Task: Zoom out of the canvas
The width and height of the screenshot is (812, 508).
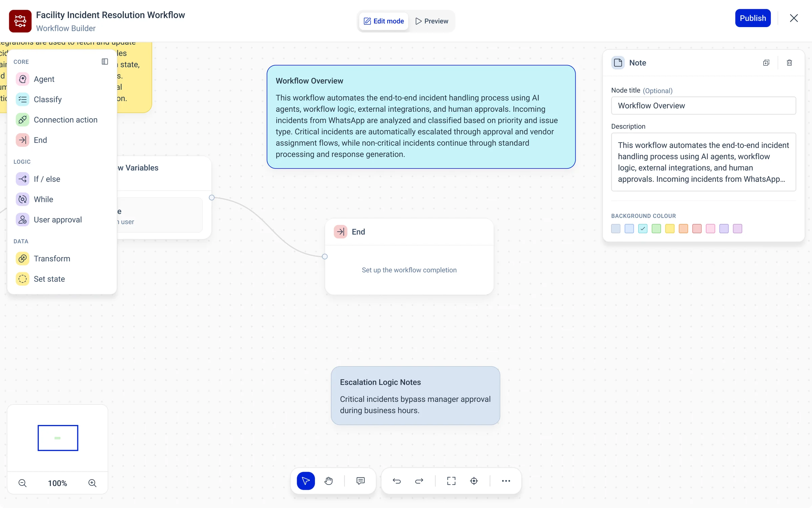Action: (x=22, y=483)
